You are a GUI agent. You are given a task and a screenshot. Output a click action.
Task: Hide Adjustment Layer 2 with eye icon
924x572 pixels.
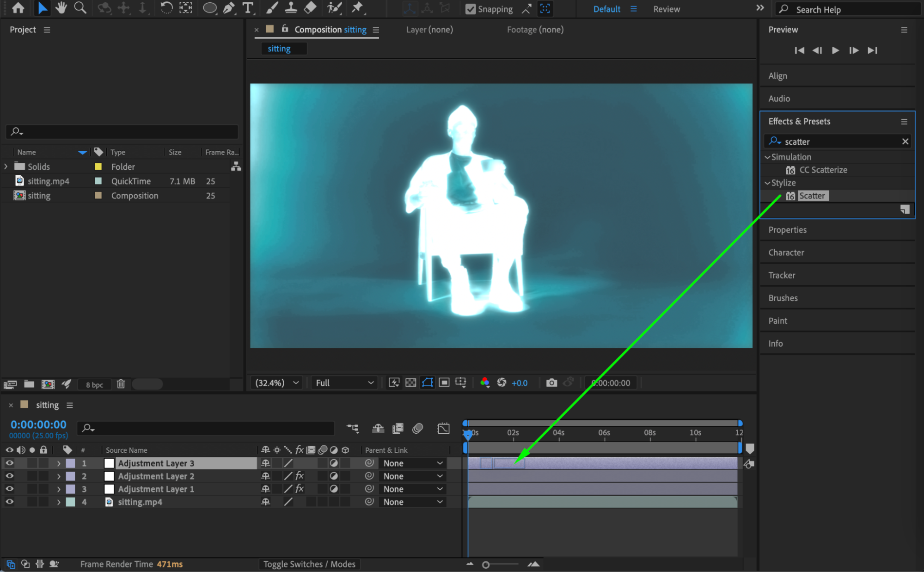[x=9, y=476]
